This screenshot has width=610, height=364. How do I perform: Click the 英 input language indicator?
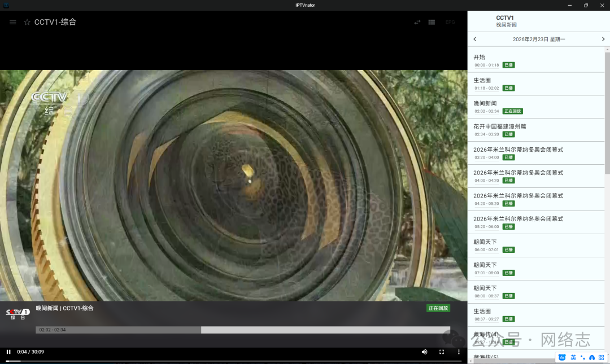pyautogui.click(x=573, y=357)
